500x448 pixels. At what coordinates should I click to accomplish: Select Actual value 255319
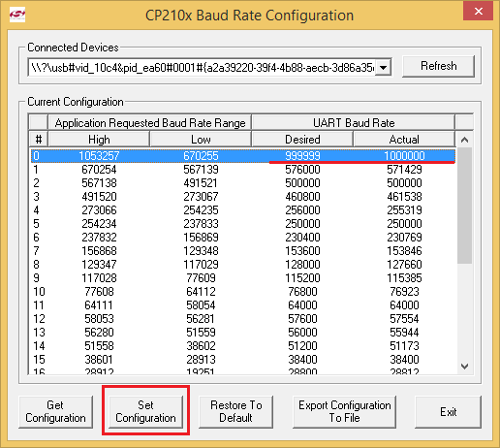pos(404,210)
